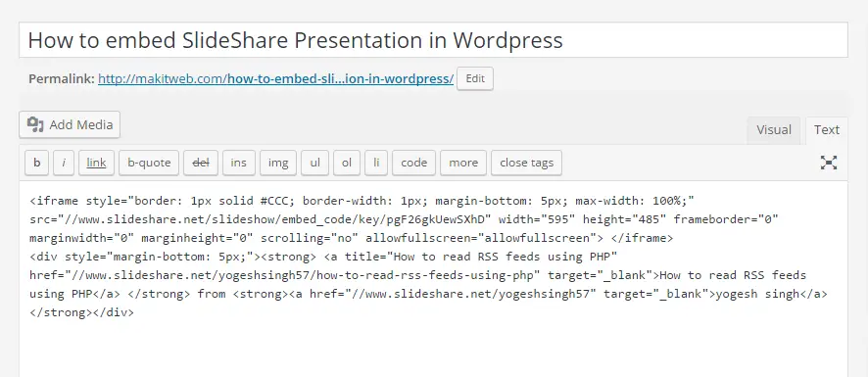Toggle distraction-free fullscreen editor icon

(x=828, y=163)
